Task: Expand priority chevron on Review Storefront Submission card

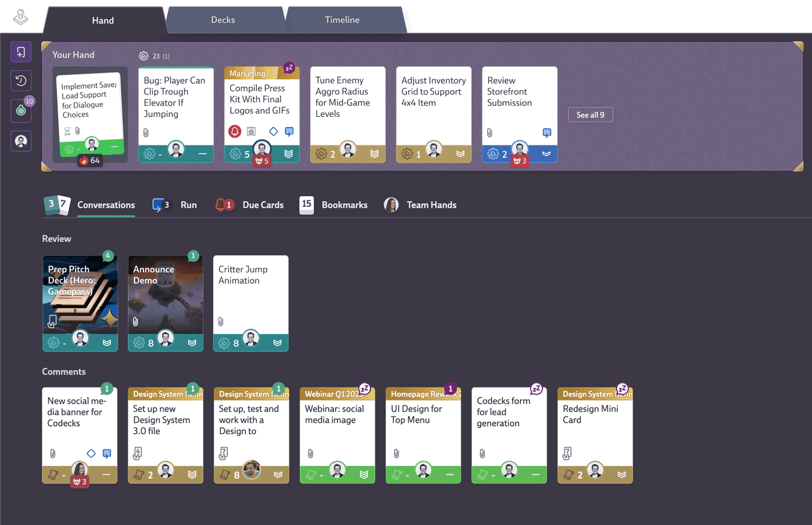Action: 546,154
